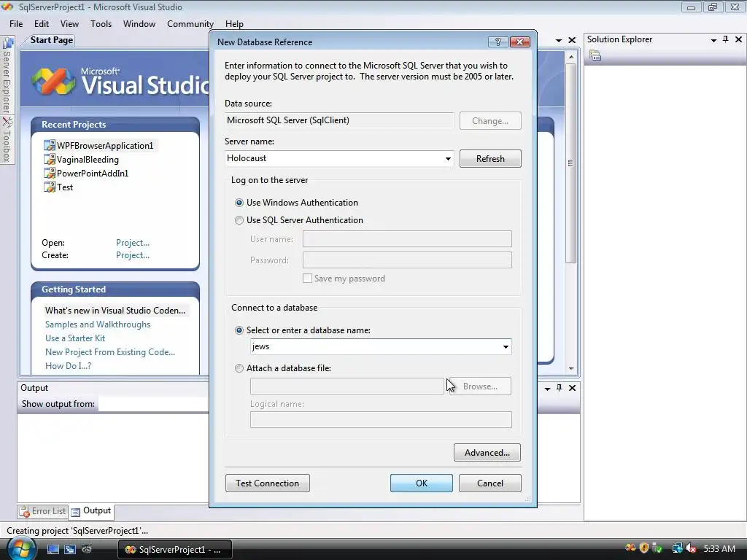Open the Server Explorer side tab
This screenshot has width=747, height=560.
tap(7, 76)
